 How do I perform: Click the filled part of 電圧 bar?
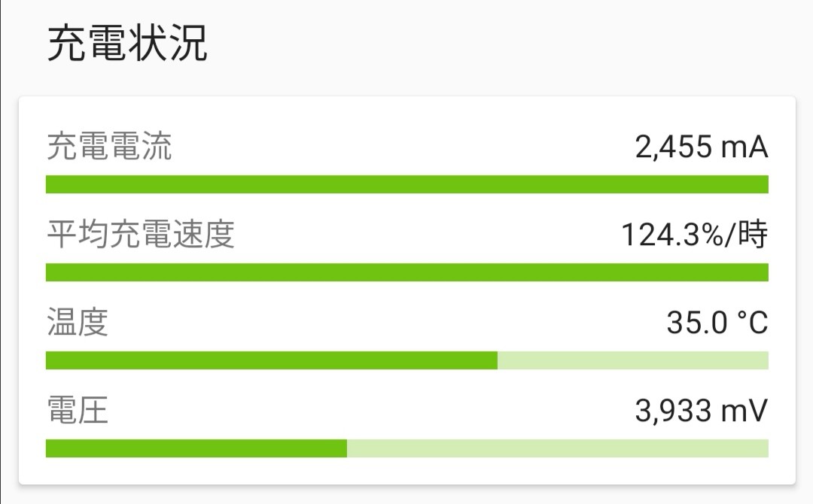(196, 448)
